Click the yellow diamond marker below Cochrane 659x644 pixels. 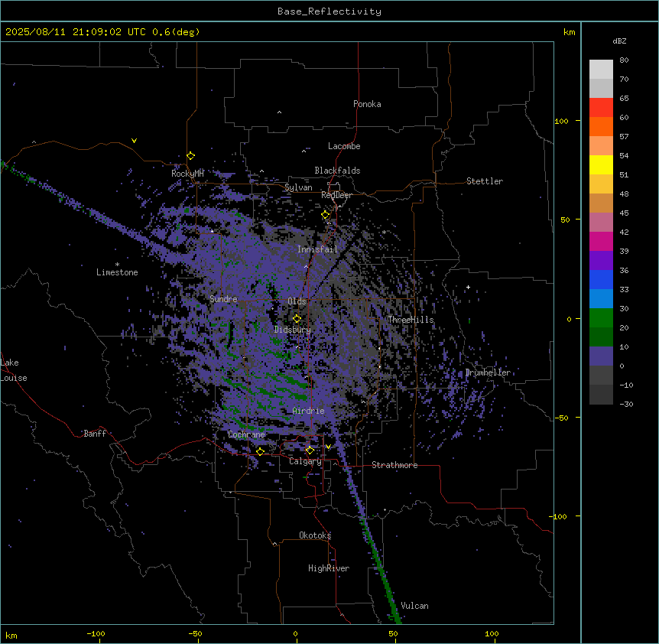pyautogui.click(x=260, y=451)
